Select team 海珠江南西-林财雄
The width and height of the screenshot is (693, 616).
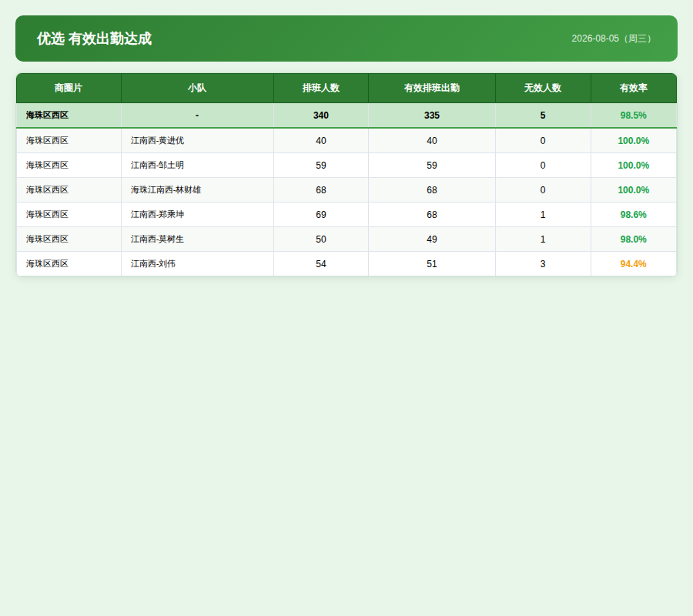pyautogui.click(x=166, y=190)
